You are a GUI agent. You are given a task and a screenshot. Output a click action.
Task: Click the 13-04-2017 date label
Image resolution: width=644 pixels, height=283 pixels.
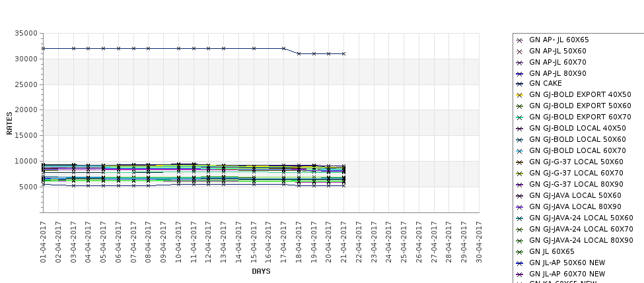click(223, 242)
